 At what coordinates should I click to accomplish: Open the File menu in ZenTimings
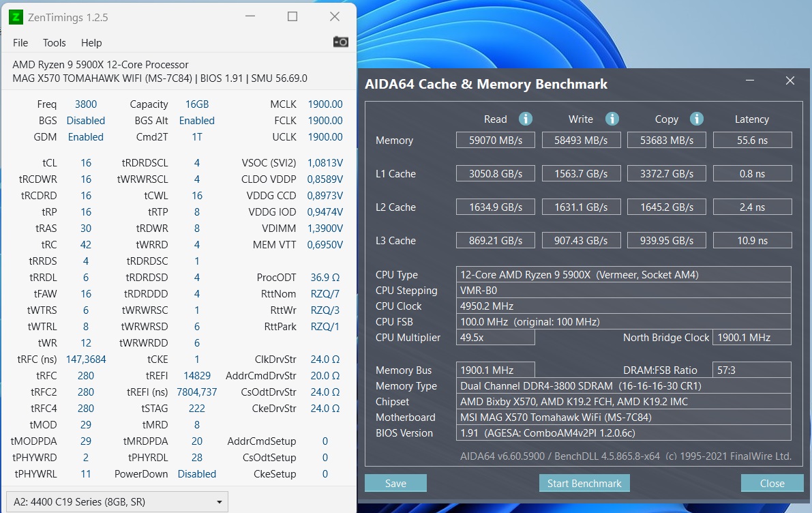tap(20, 42)
